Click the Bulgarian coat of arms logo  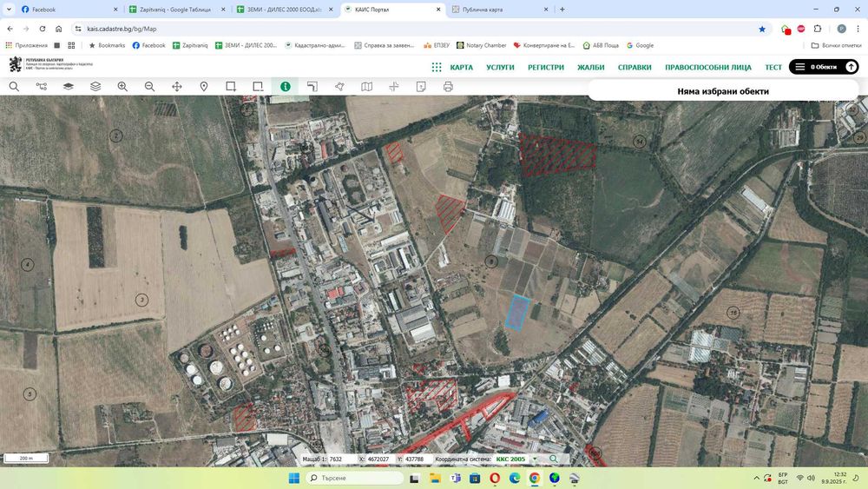(16, 64)
